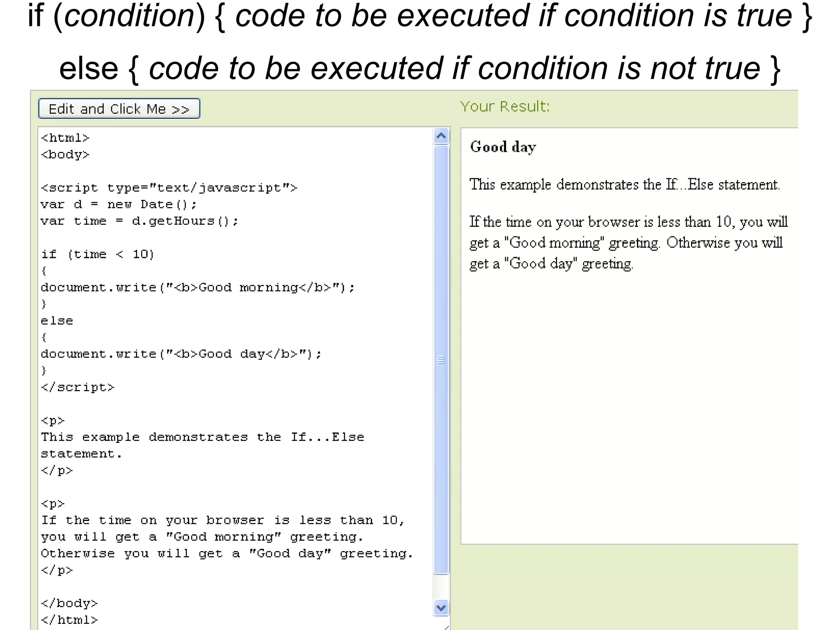Click the line 'if (time < 10)'

pos(98,254)
